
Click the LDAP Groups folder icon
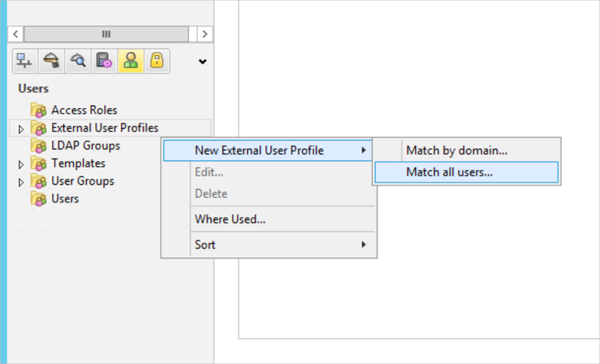coord(38,146)
